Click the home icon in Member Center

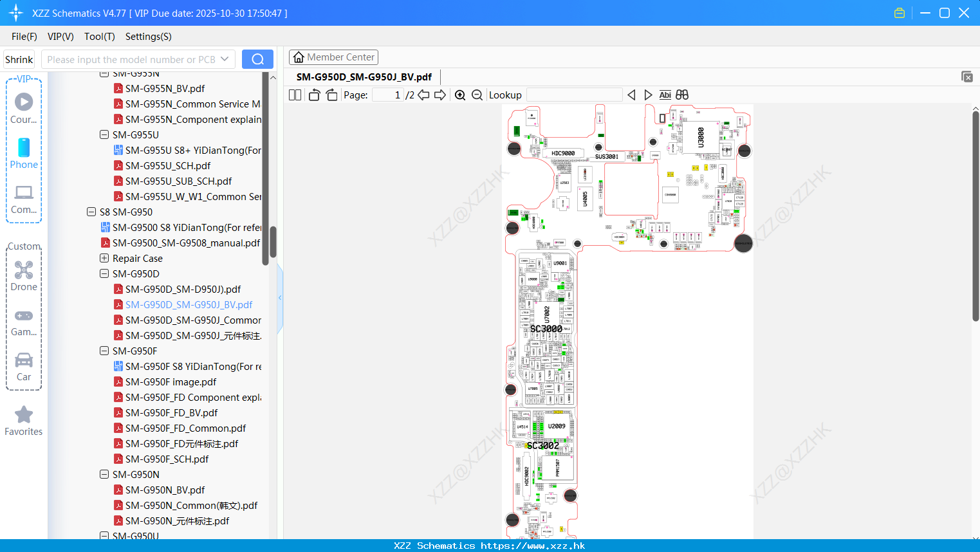[299, 57]
